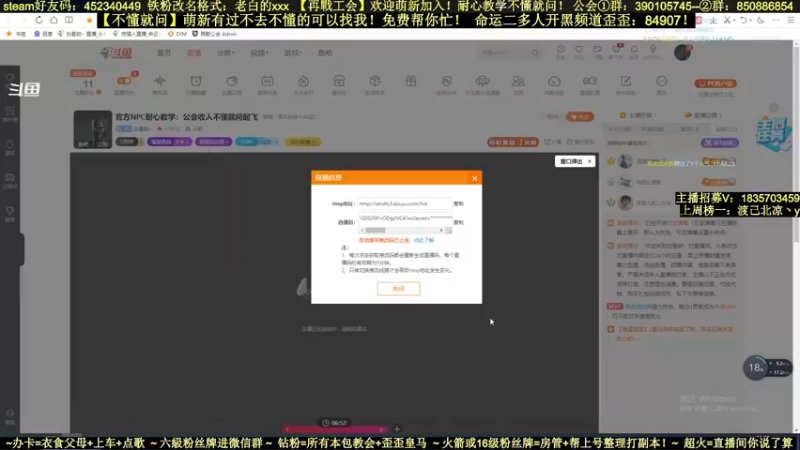
Task: Open the follow heart icon in header
Action: click(579, 51)
